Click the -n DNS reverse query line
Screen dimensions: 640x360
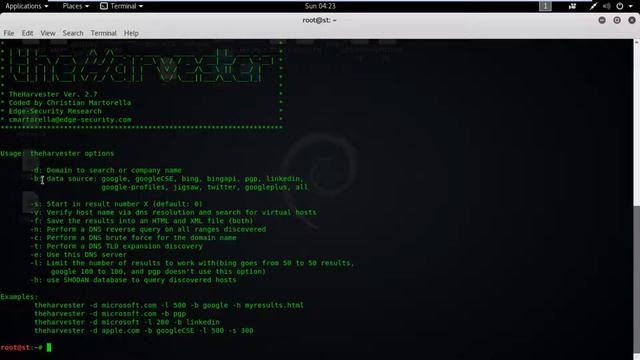(150, 229)
